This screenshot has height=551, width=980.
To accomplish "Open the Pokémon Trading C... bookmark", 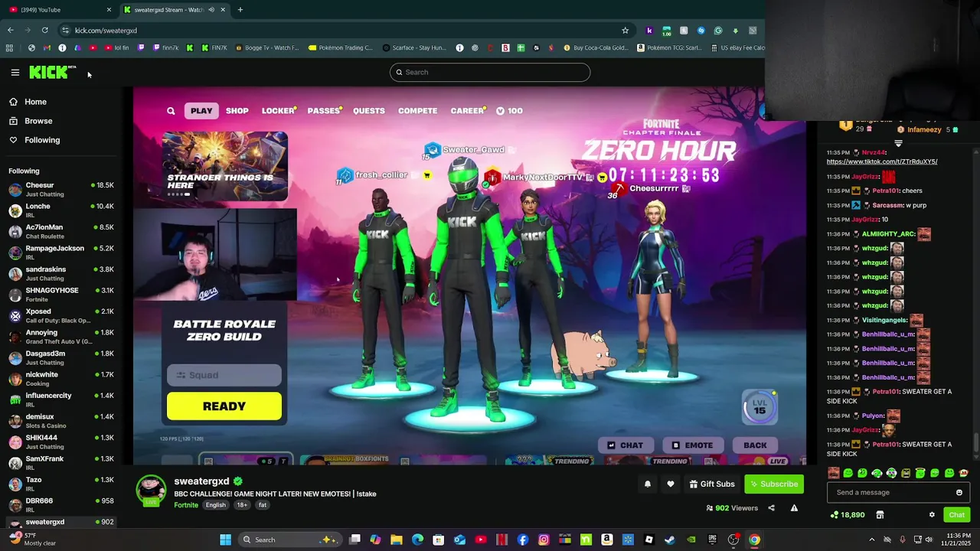I will click(x=340, y=47).
